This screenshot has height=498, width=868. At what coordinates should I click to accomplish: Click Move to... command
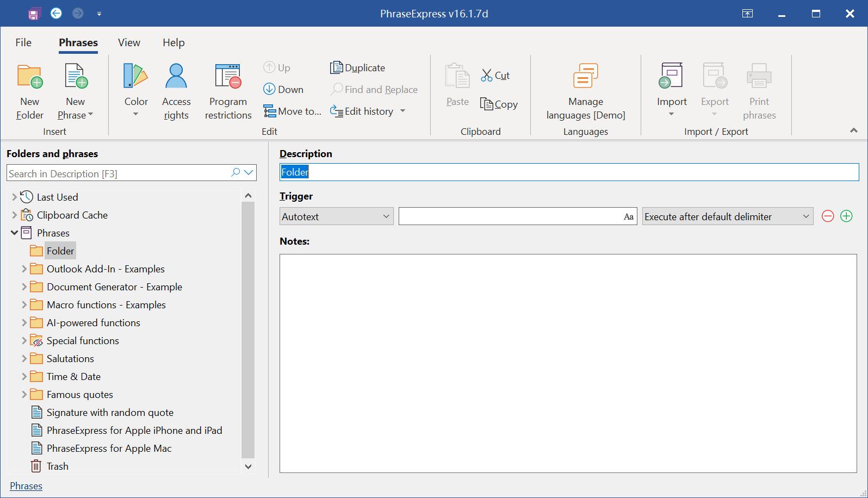click(293, 111)
